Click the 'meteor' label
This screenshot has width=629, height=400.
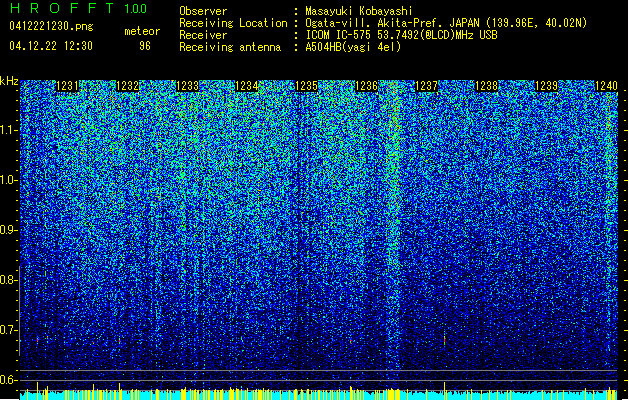click(x=142, y=31)
